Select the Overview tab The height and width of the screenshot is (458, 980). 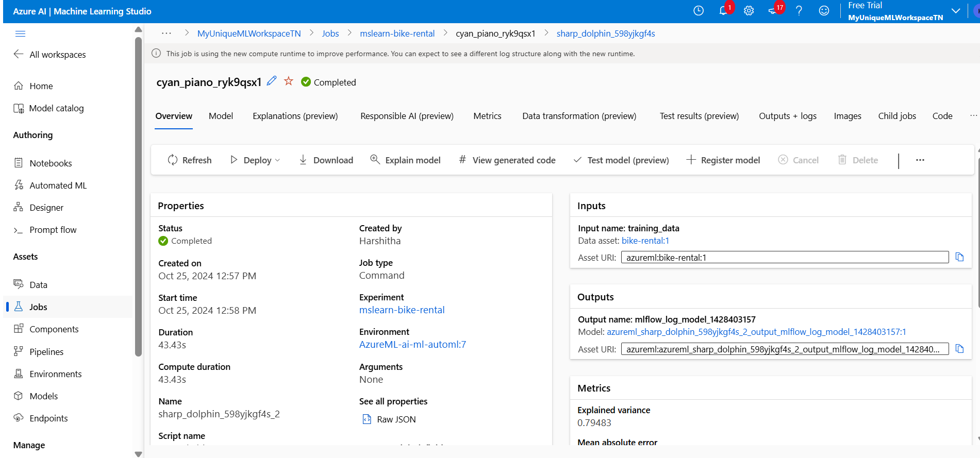174,116
